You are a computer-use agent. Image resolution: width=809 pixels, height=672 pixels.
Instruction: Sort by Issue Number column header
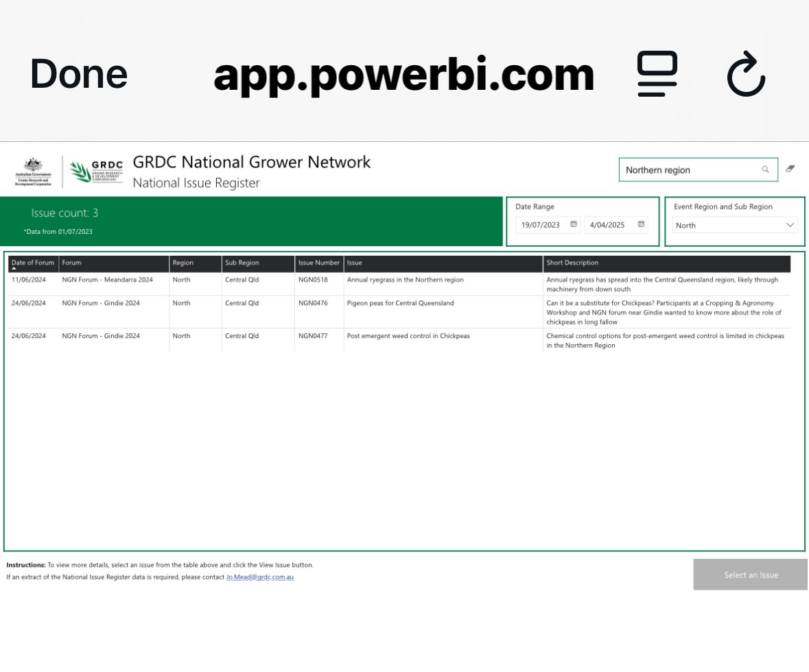point(319,263)
